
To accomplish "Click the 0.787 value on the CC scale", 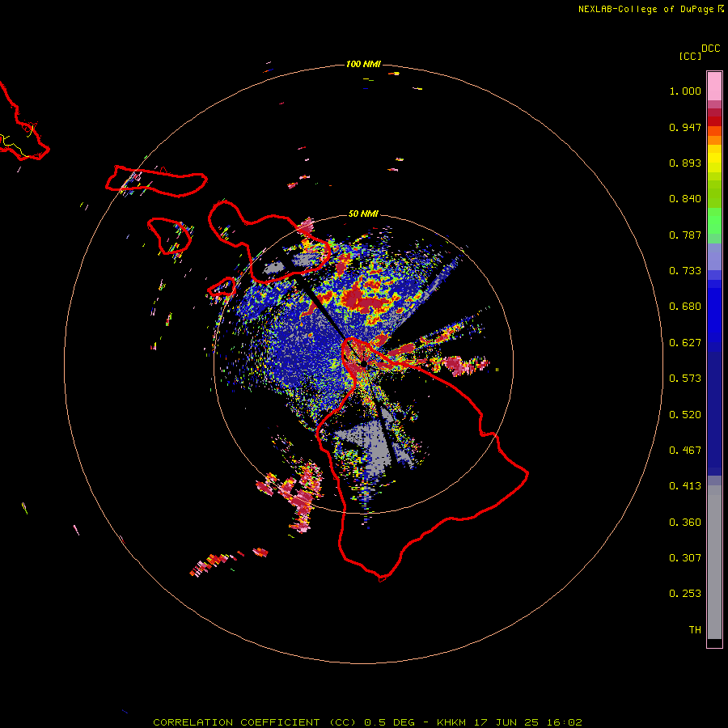I will coord(685,235).
